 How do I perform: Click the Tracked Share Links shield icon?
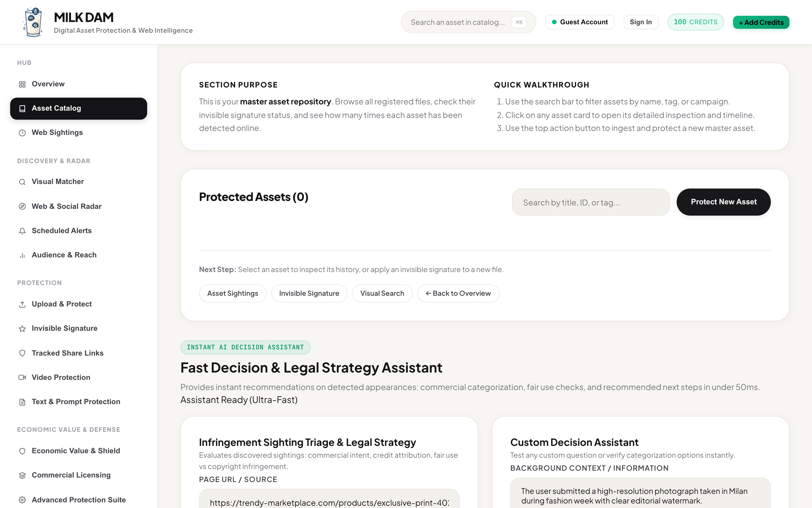[22, 353]
